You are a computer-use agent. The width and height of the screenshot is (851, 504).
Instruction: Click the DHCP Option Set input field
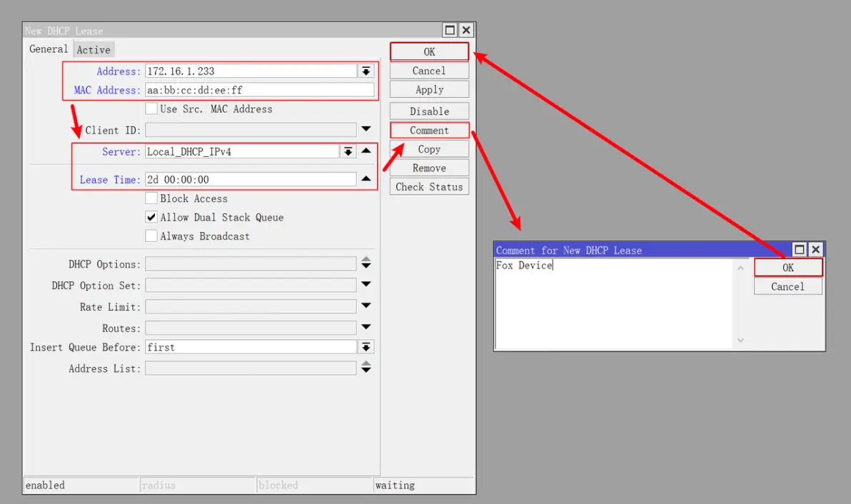[251, 285]
